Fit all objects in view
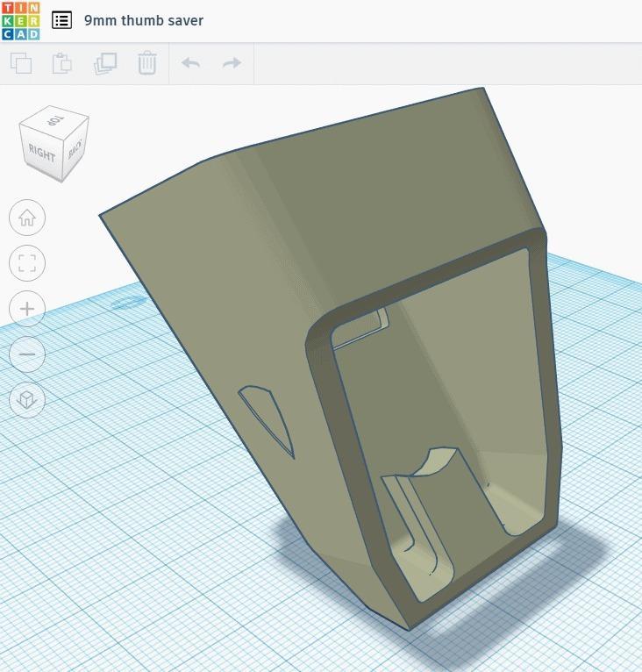642x672 pixels. 27,263
